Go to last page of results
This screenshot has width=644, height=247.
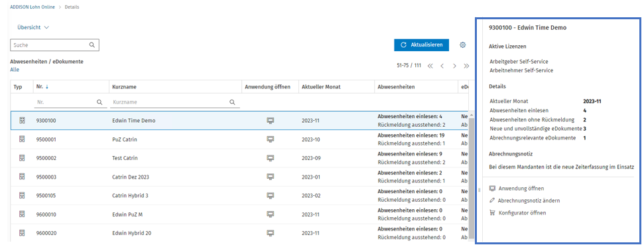point(466,66)
